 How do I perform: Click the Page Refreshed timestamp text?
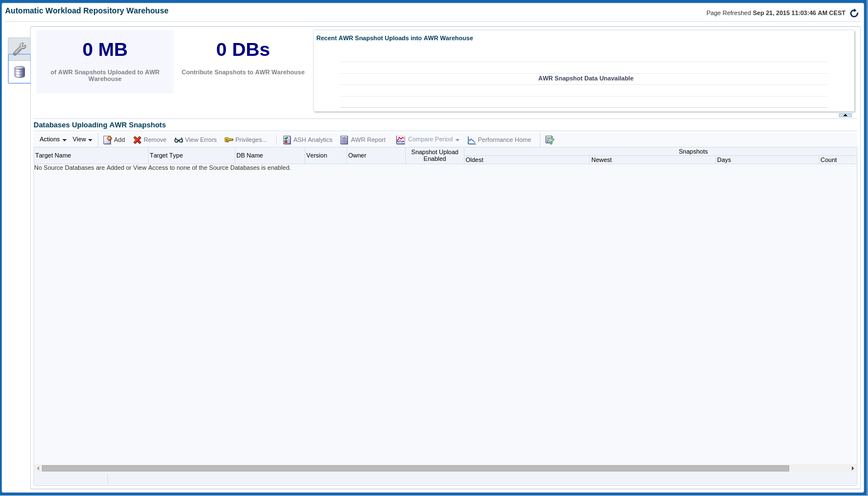[776, 13]
